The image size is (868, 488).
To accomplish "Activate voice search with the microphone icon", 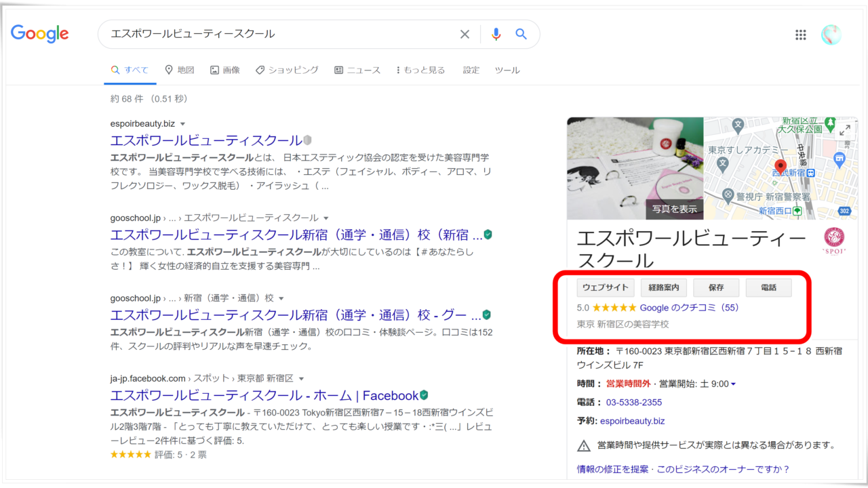I will click(x=496, y=34).
